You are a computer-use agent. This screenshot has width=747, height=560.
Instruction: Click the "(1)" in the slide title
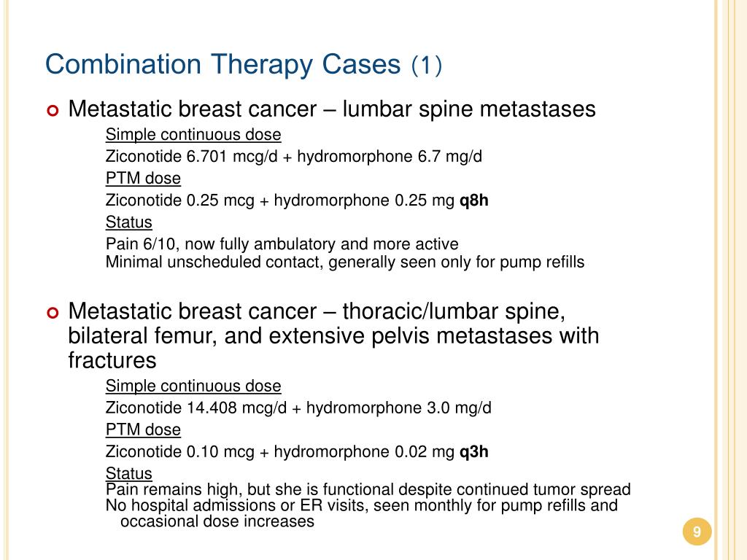427,66
